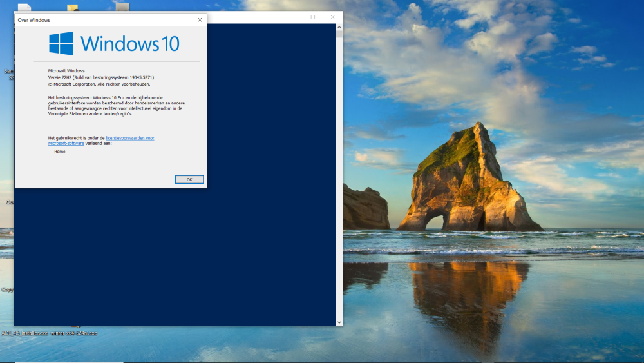Click the OK button in Over Windows dialog
Image resolution: width=644 pixels, height=363 pixels.
[189, 179]
